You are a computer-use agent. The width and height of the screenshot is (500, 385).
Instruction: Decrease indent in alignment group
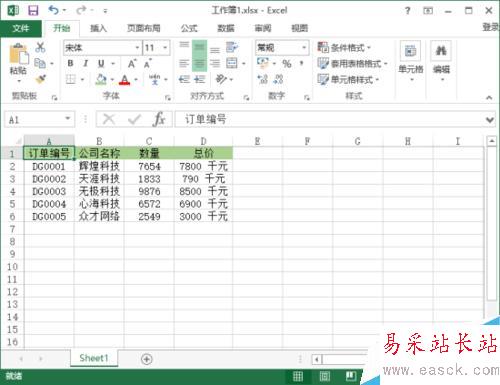tap(184, 79)
